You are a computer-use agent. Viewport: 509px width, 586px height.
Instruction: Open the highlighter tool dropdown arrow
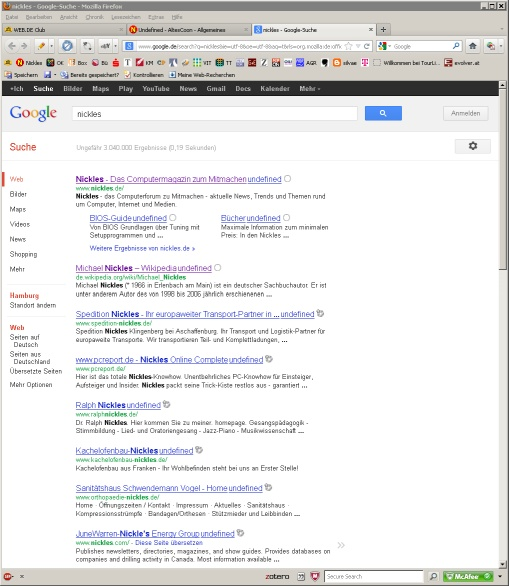[x=52, y=46]
